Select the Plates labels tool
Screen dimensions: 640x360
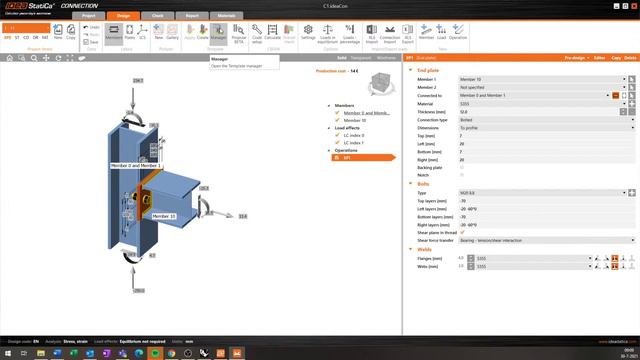130,32
